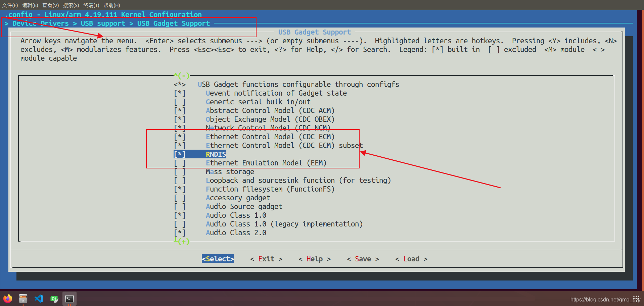Enable Audio Source gadget checkbox

[x=180, y=206]
